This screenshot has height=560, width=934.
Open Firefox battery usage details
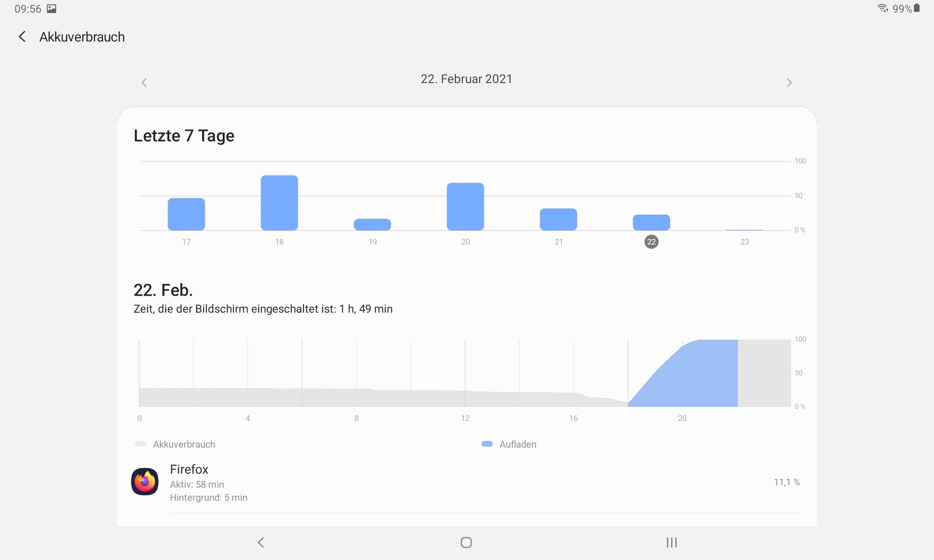tap(466, 482)
